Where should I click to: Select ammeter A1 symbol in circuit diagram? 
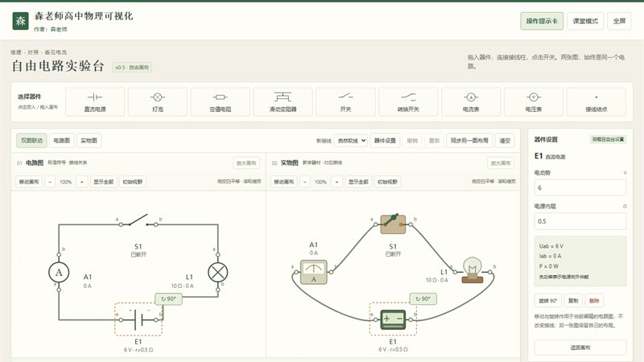[59, 272]
